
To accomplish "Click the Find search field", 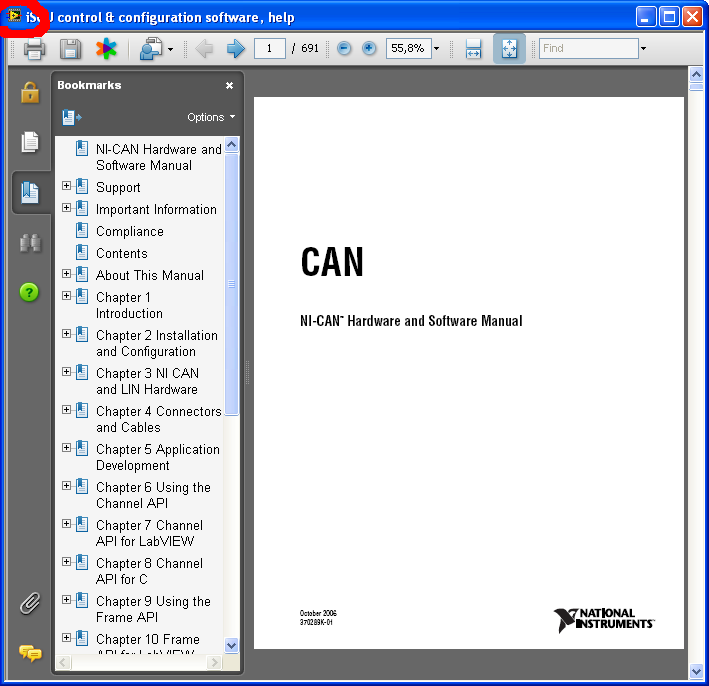I will (588, 48).
